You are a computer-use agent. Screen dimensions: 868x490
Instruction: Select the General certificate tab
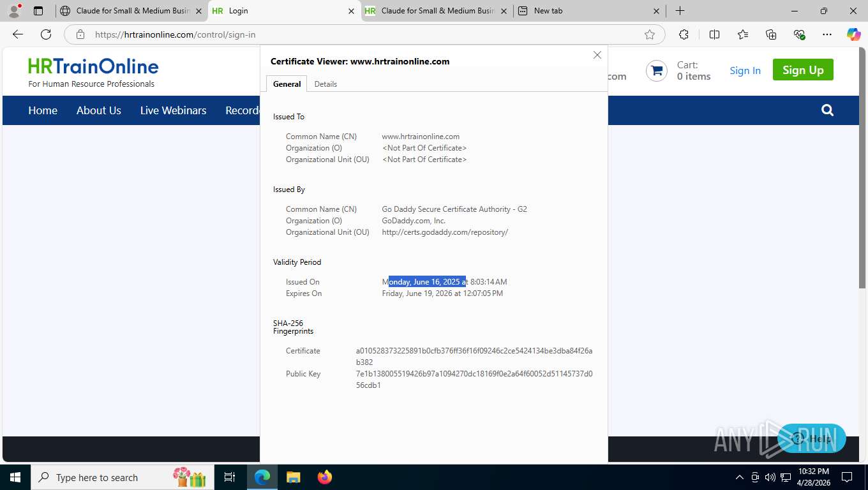(287, 84)
